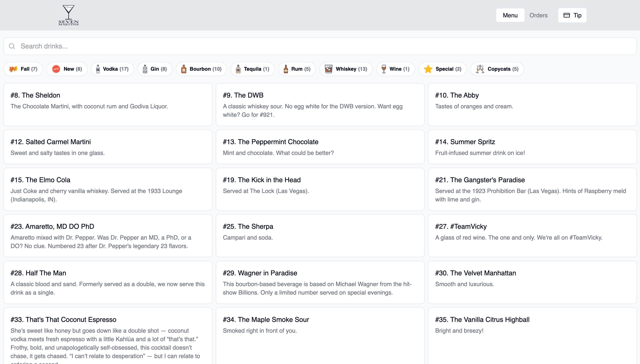Click the Tip button

[572, 15]
